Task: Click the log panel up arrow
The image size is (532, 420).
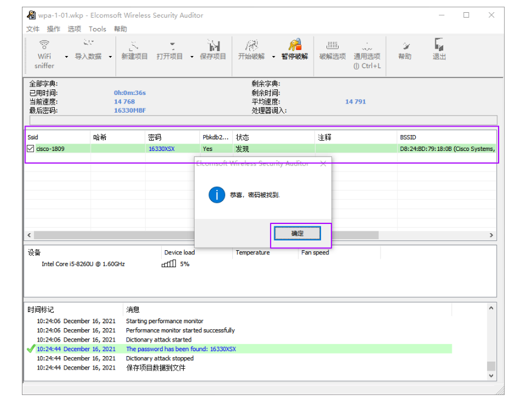Action: point(491,308)
